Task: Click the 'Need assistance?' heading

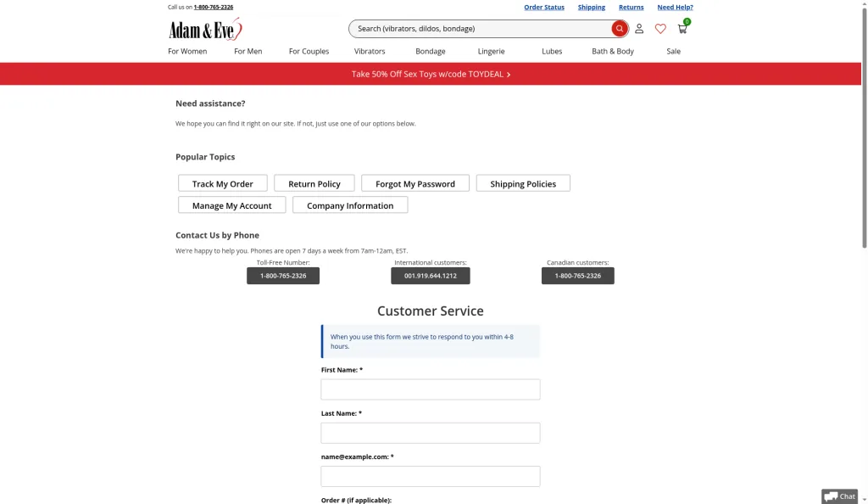Action: (x=210, y=104)
